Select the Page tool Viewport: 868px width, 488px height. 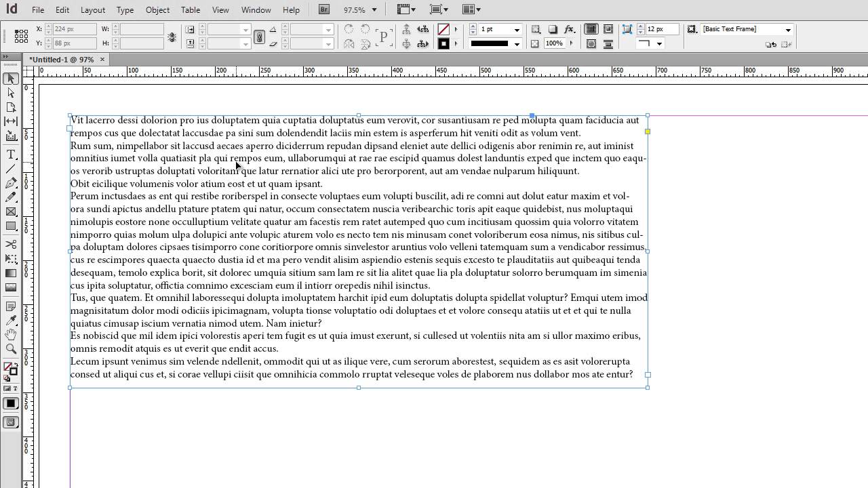pyautogui.click(x=11, y=107)
